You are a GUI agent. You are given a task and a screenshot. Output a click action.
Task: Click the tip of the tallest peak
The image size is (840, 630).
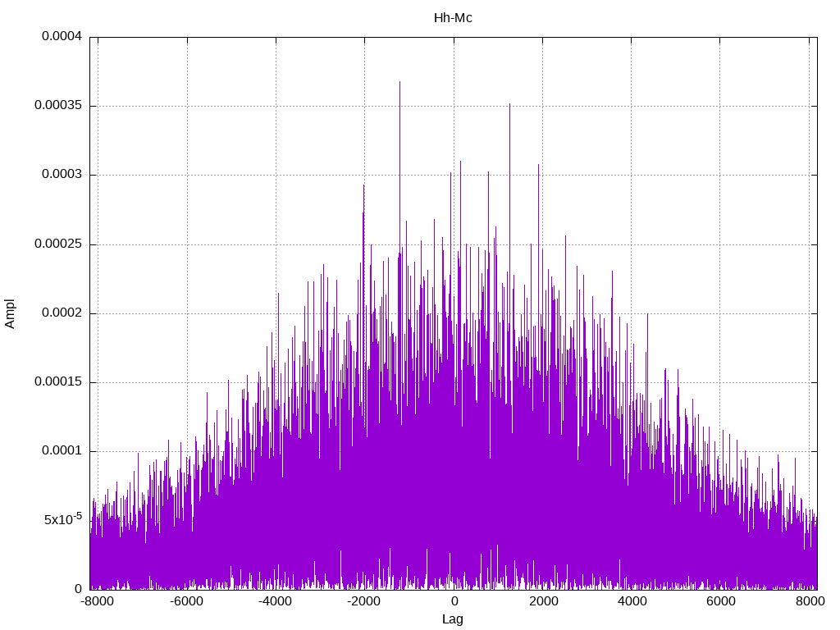pos(399,82)
